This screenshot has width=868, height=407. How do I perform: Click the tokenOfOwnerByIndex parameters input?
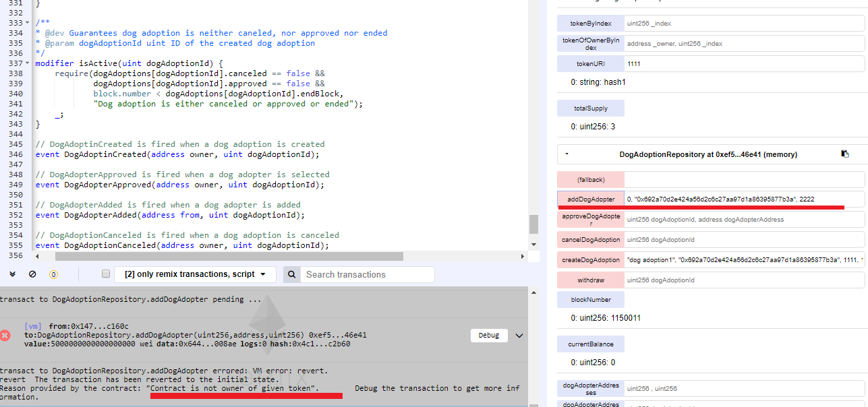[x=745, y=44]
